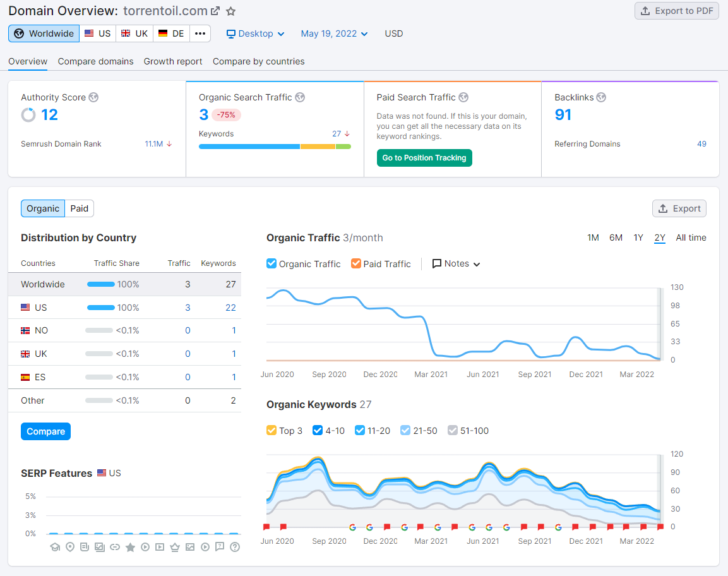728x576 pixels.
Task: Go to the Overview tab
Action: click(x=28, y=61)
